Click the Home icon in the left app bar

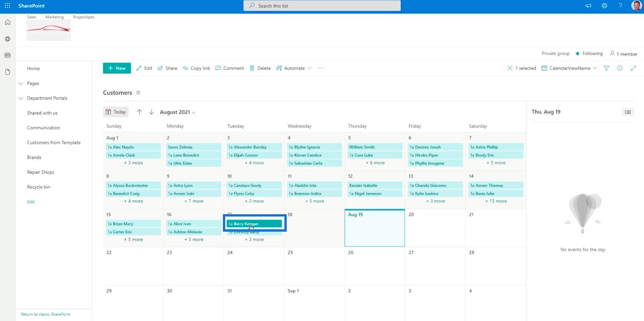click(7, 23)
